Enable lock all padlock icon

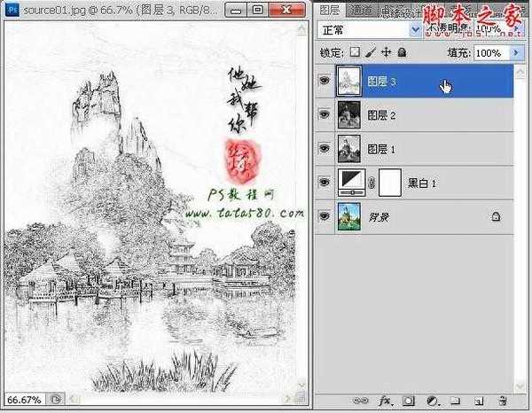pos(402,52)
